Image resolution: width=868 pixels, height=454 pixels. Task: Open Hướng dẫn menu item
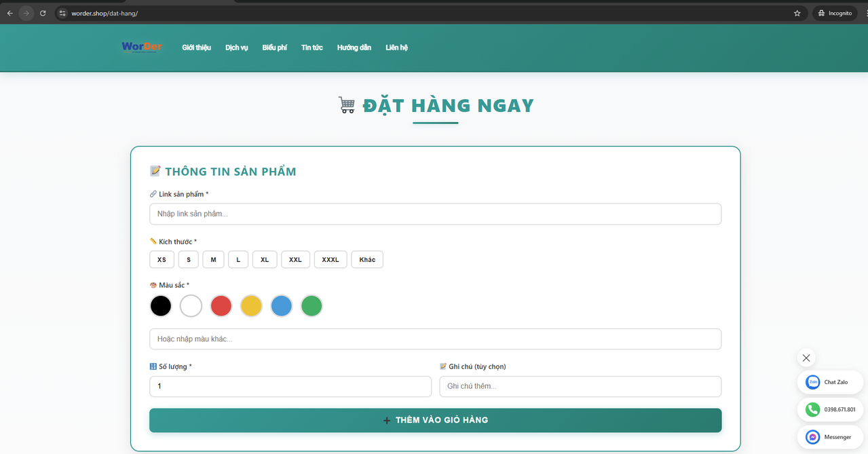click(x=354, y=48)
